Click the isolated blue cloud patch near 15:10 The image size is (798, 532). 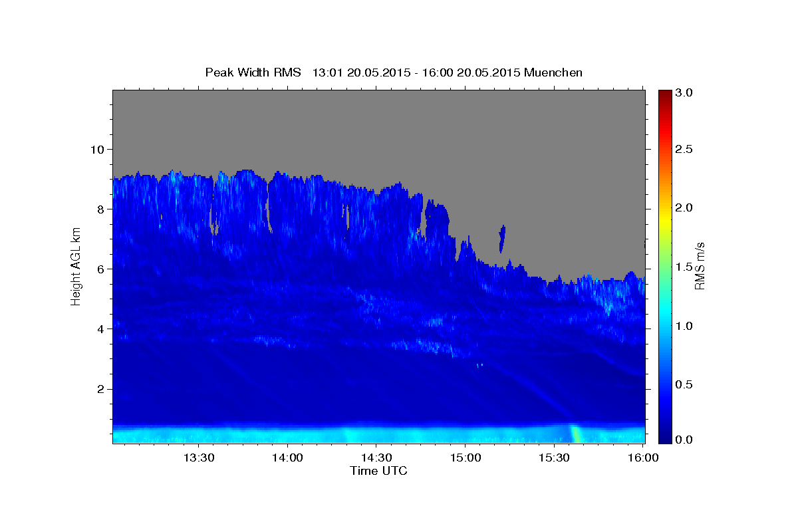[502, 239]
